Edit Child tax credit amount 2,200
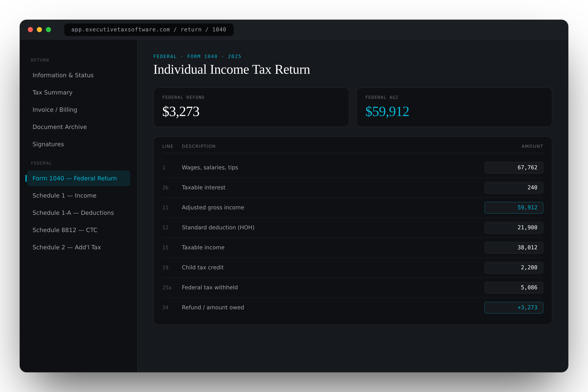Image resolution: width=588 pixels, height=392 pixels. (514, 268)
